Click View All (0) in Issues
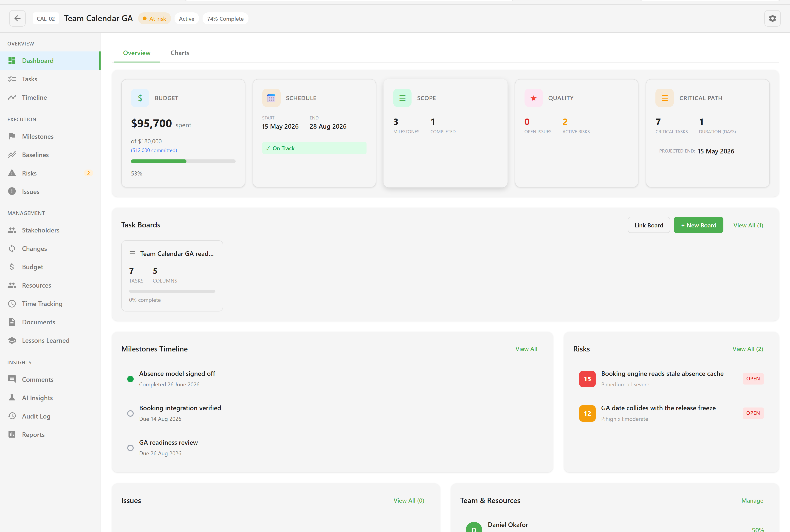 (409, 501)
